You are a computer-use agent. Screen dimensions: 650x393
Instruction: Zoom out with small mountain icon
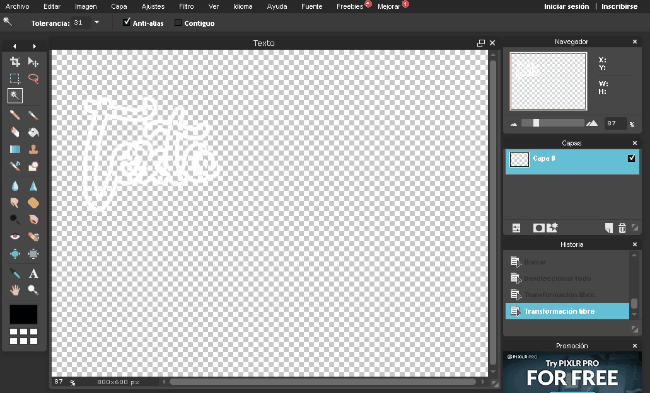[514, 124]
